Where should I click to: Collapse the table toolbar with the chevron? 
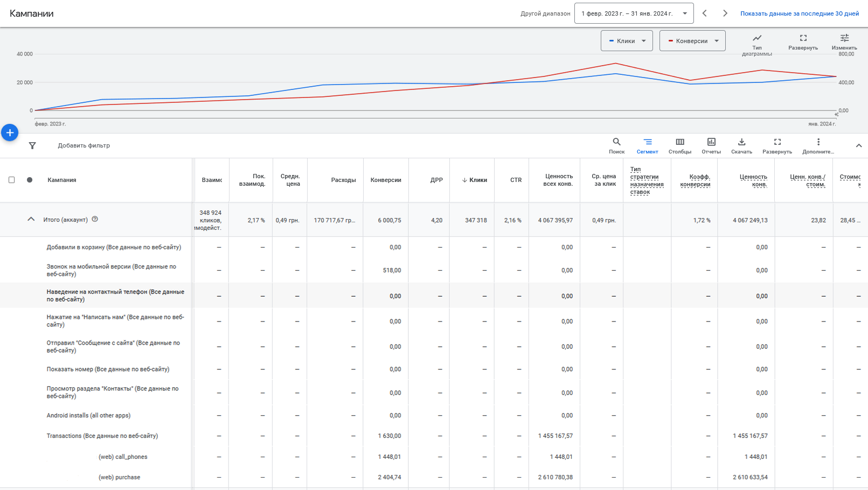tap(859, 145)
